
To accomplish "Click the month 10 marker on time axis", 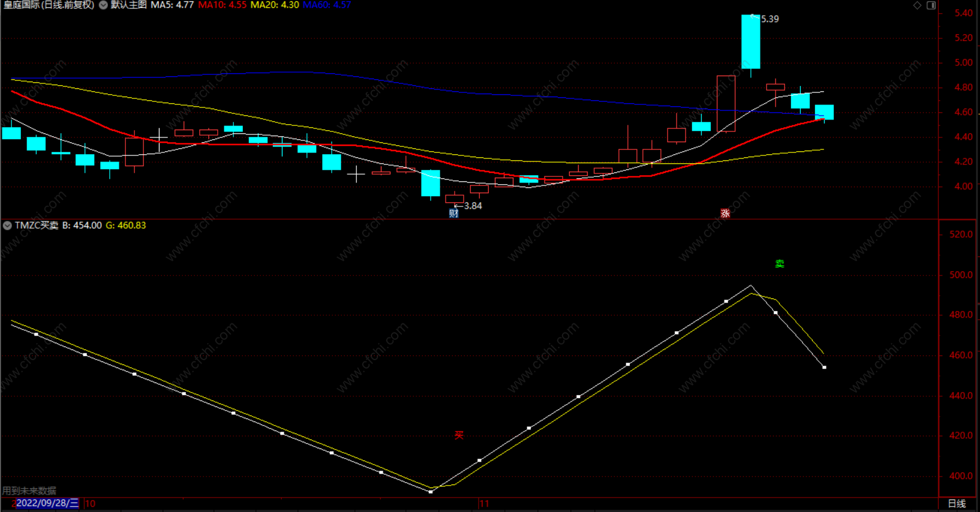I will coord(91,504).
